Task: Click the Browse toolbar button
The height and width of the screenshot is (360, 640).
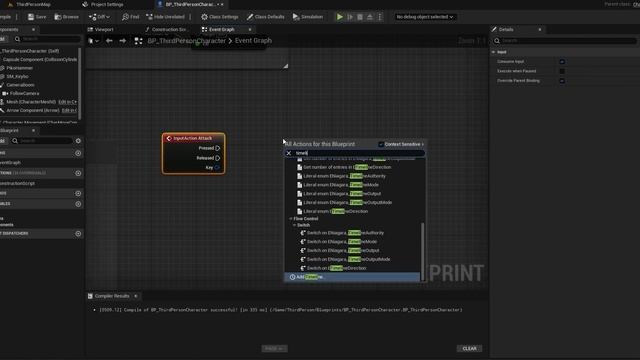Action: 67,17
